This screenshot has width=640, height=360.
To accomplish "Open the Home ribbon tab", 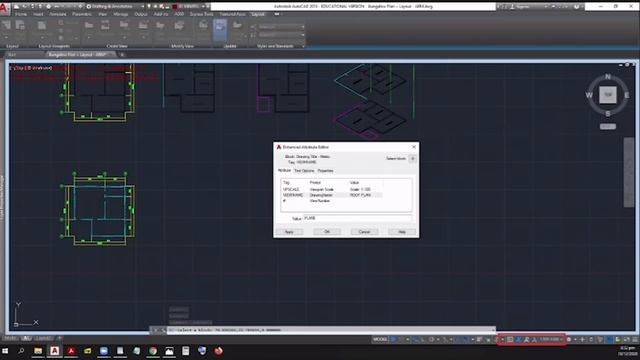I will point(21,14).
